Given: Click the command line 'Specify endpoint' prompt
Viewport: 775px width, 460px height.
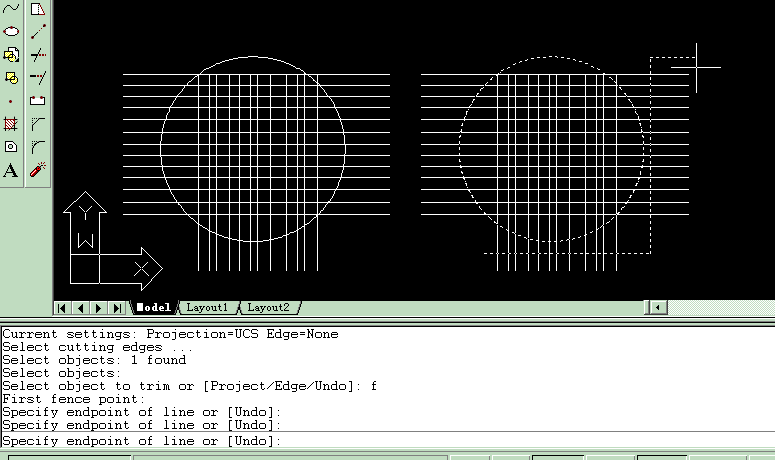Looking at the screenshot, I should click(x=141, y=441).
